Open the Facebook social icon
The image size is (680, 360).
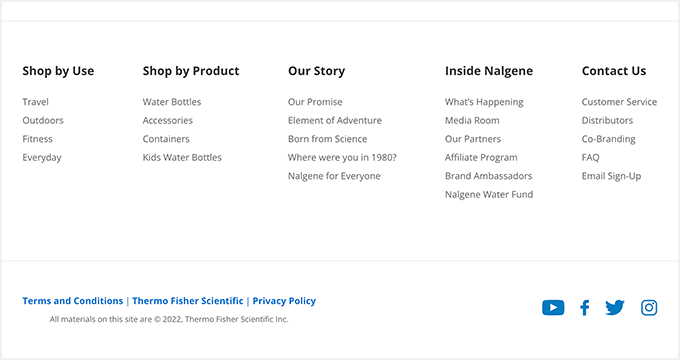[x=585, y=308]
